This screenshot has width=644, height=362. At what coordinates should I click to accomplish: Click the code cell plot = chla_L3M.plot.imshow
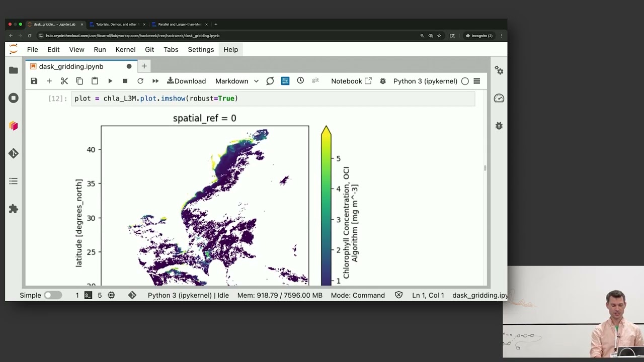click(273, 99)
